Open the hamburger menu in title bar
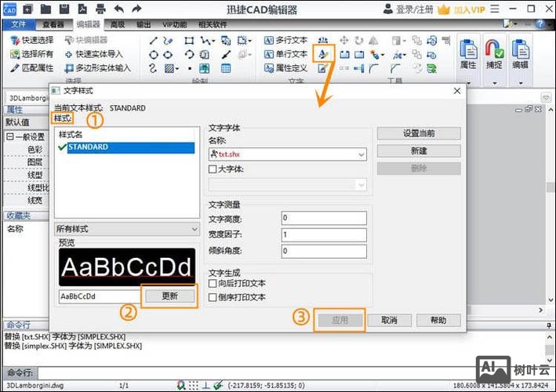This screenshot has height=392, width=556. pos(495,9)
